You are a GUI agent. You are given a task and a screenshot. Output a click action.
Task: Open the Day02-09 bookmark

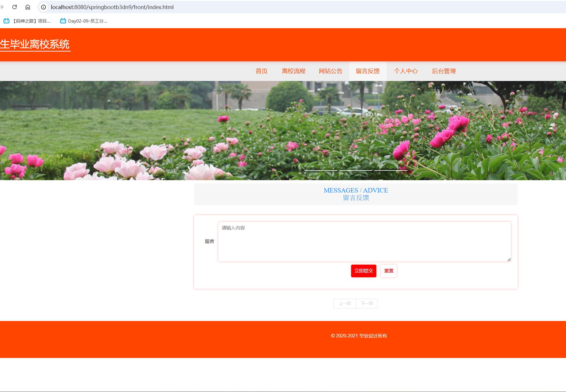click(x=84, y=21)
